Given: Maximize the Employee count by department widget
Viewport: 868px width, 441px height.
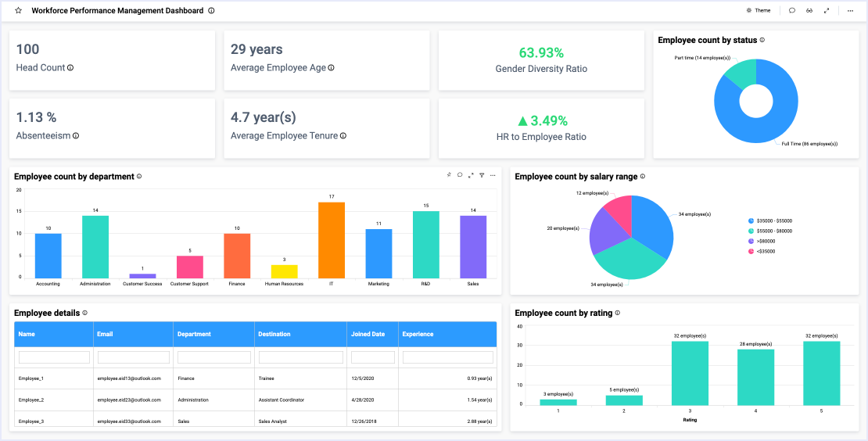Looking at the screenshot, I should tap(471, 175).
